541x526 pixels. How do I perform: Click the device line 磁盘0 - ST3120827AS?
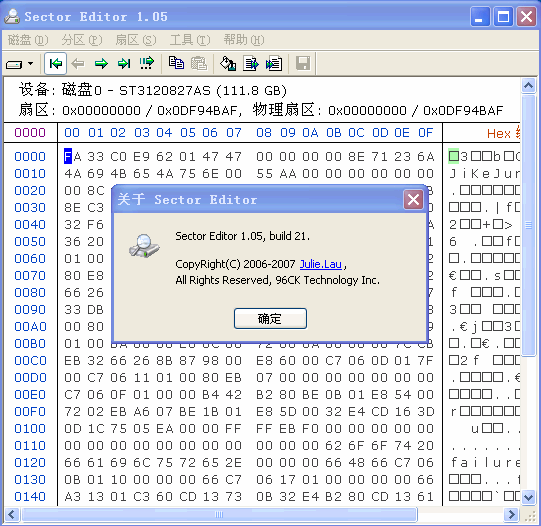(174, 91)
